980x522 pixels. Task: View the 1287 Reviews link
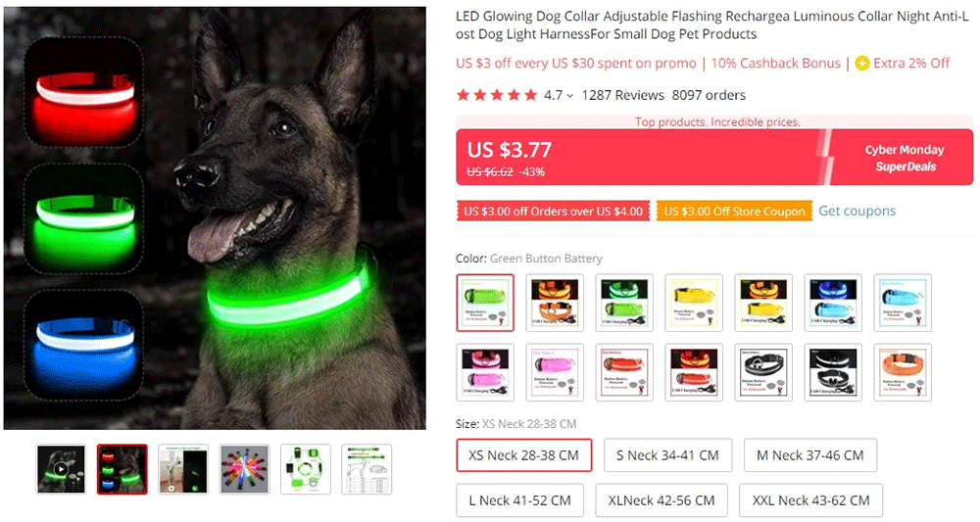point(622,95)
